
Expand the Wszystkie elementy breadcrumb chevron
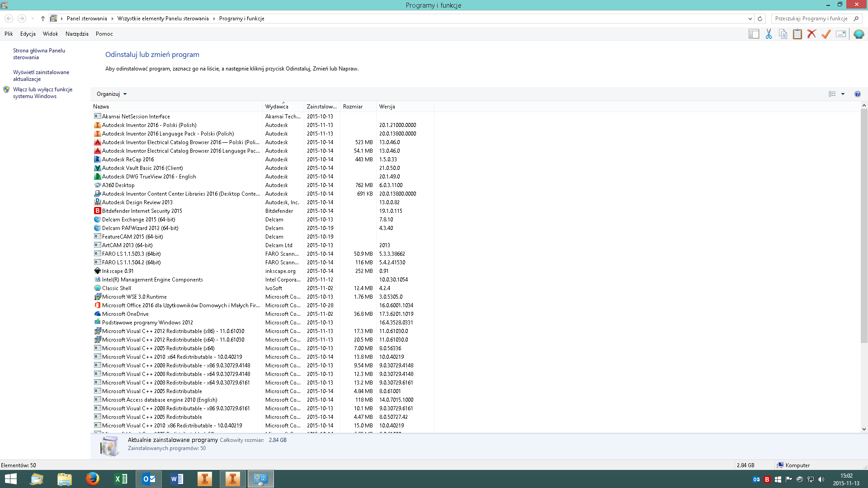(x=214, y=19)
